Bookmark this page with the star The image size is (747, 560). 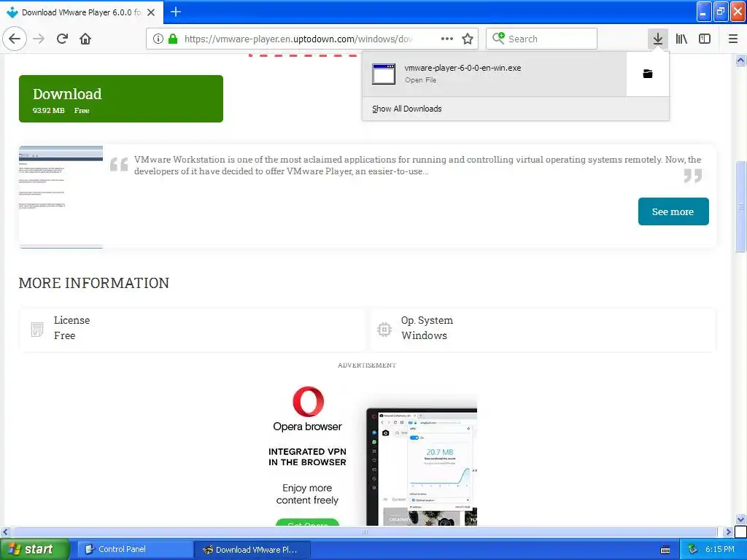468,39
